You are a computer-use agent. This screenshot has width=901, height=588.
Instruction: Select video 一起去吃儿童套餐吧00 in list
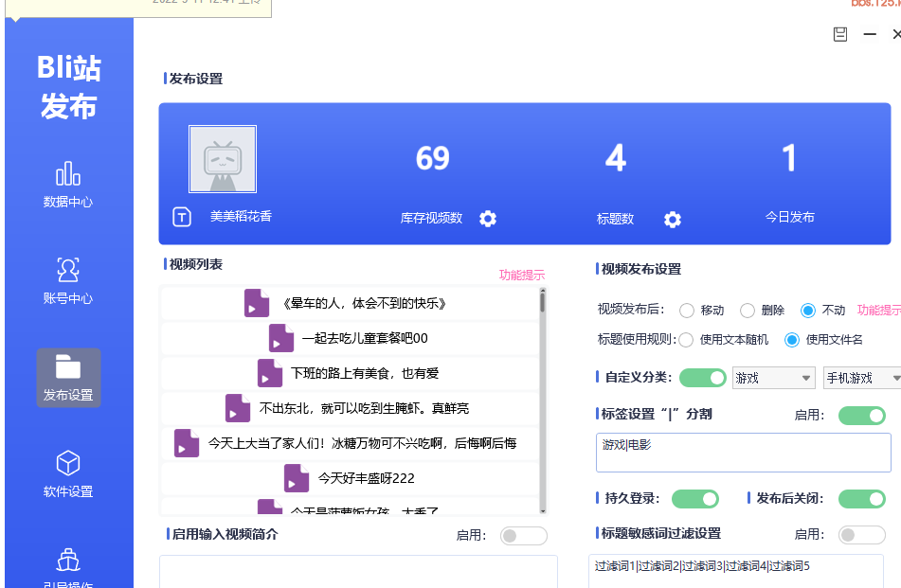point(351,338)
